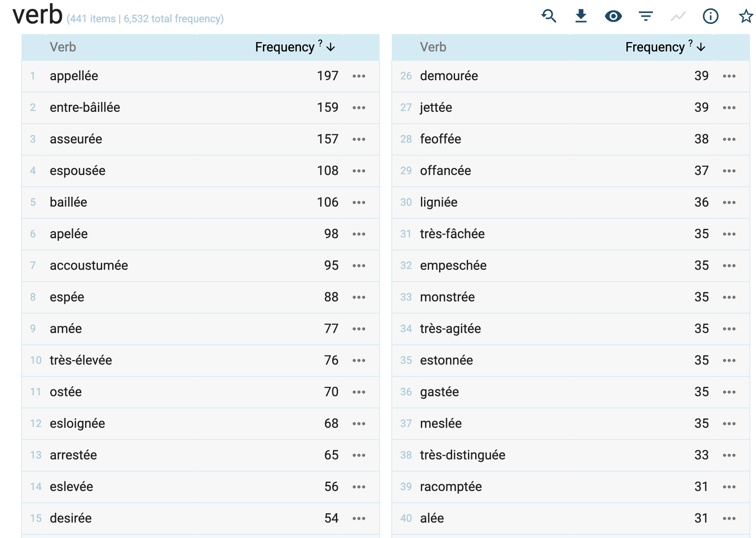Open the info circle icon

coord(711,16)
